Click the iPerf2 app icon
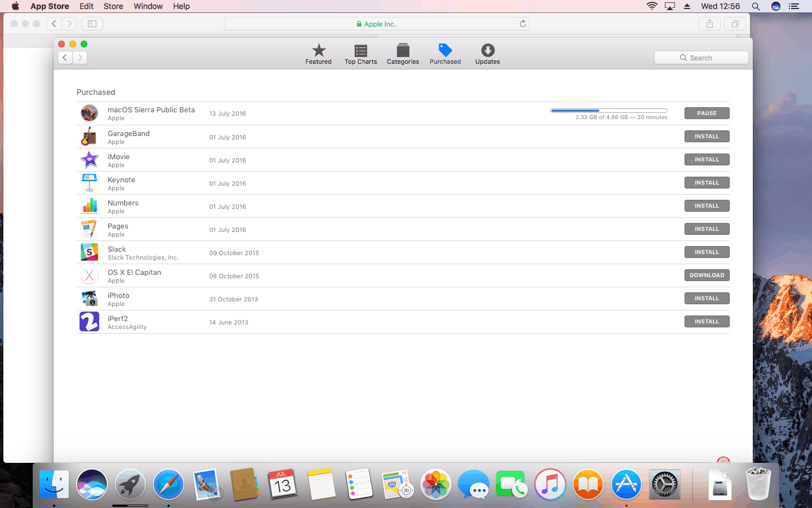Image resolution: width=812 pixels, height=508 pixels. tap(89, 322)
